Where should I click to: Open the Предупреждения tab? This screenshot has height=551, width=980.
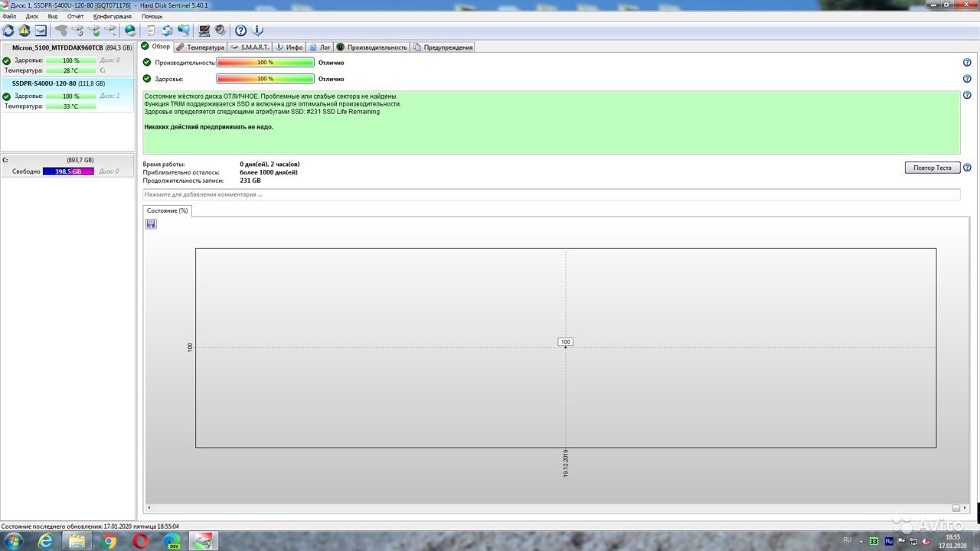point(443,47)
